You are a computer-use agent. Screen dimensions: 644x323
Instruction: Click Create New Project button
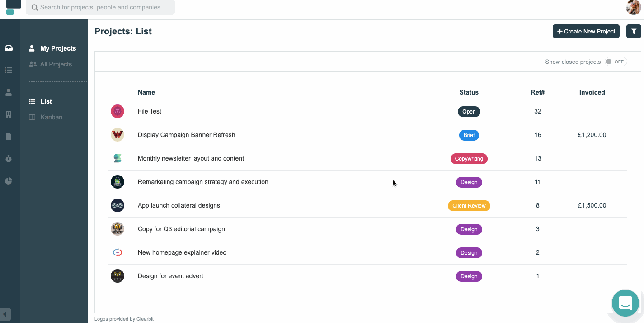click(x=586, y=31)
